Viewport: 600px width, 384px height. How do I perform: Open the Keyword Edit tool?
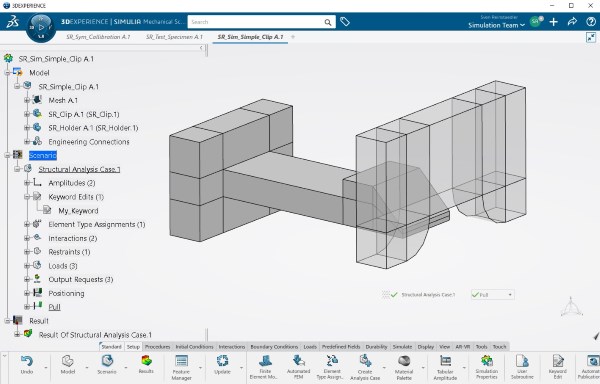(x=558, y=361)
